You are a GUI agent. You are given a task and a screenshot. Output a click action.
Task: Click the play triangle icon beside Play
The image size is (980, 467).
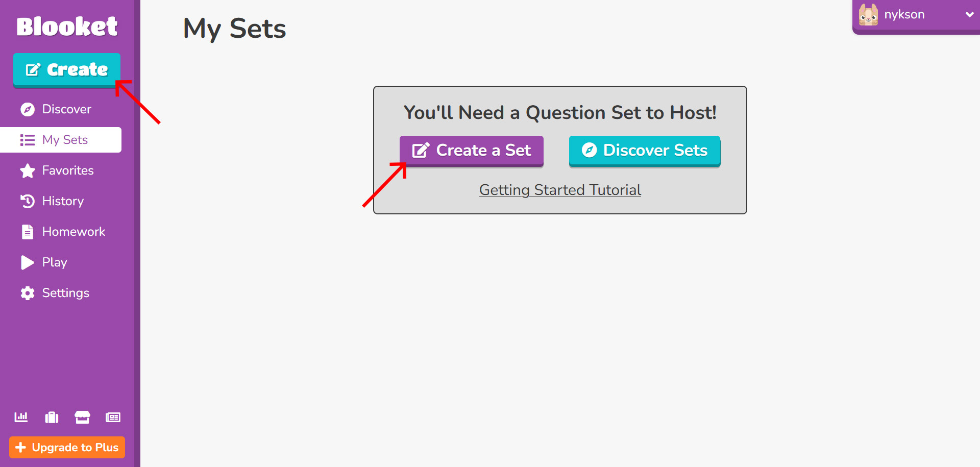pos(27,262)
